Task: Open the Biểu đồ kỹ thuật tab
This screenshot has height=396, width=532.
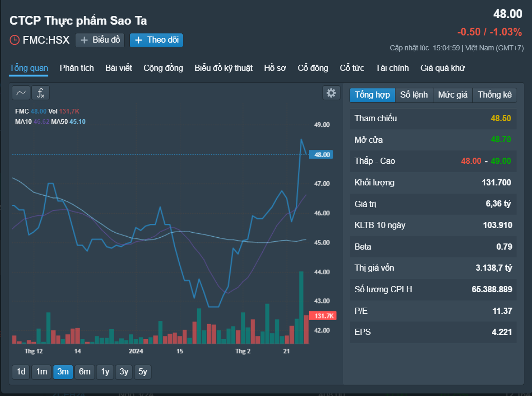Action: pyautogui.click(x=223, y=68)
